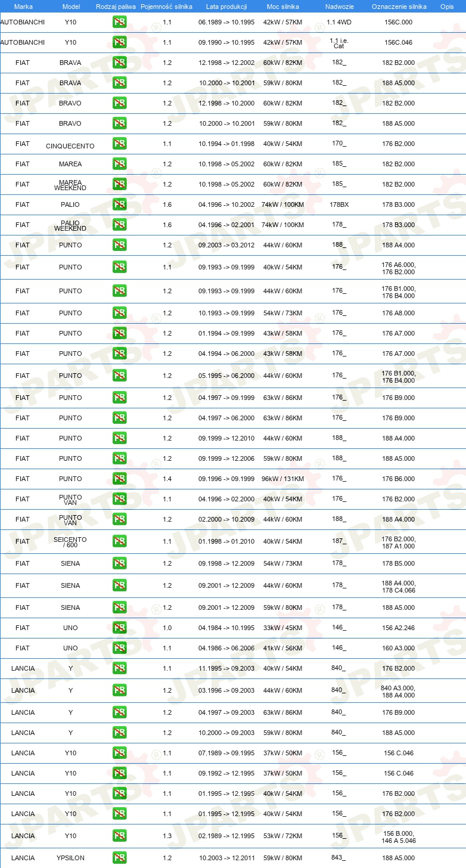Click the Marka column header
This screenshot has width=466, height=868.
pos(23,7)
